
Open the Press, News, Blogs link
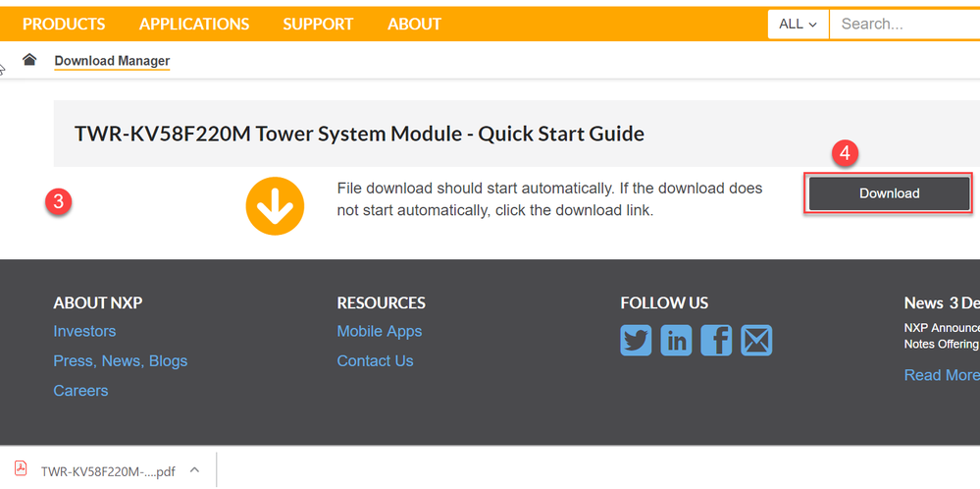click(121, 360)
